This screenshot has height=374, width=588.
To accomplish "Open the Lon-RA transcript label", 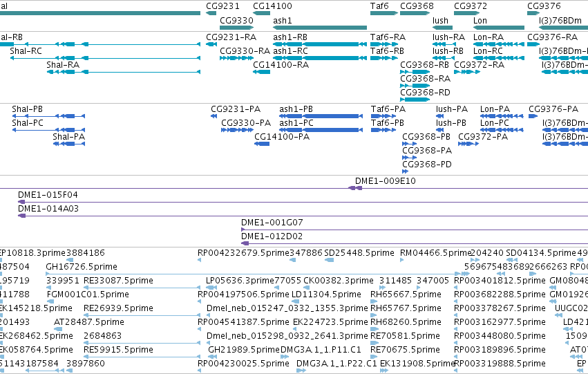I will click(489, 37).
